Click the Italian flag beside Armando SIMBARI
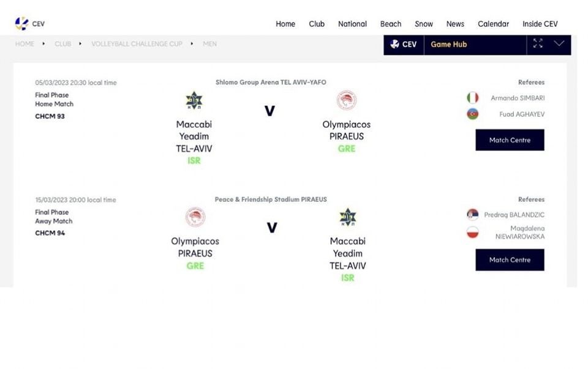Image resolution: width=588 pixels, height=369 pixels. (x=472, y=98)
